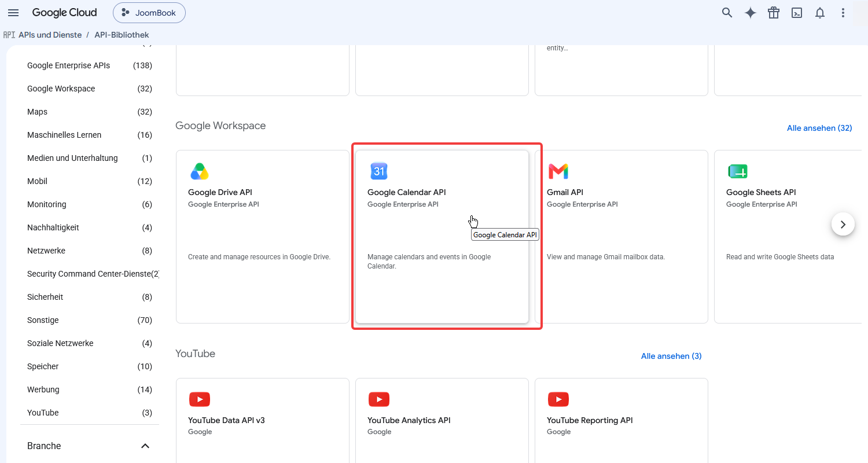Click the YouTube Data API v3 logo

(200, 399)
